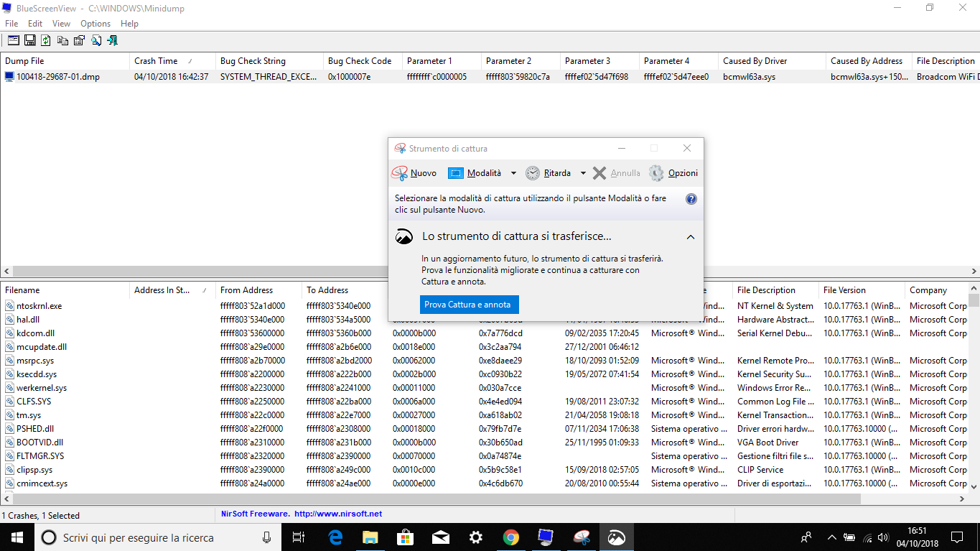Image resolution: width=980 pixels, height=551 pixels.
Task: Open Task View from the taskbar
Action: 299,537
